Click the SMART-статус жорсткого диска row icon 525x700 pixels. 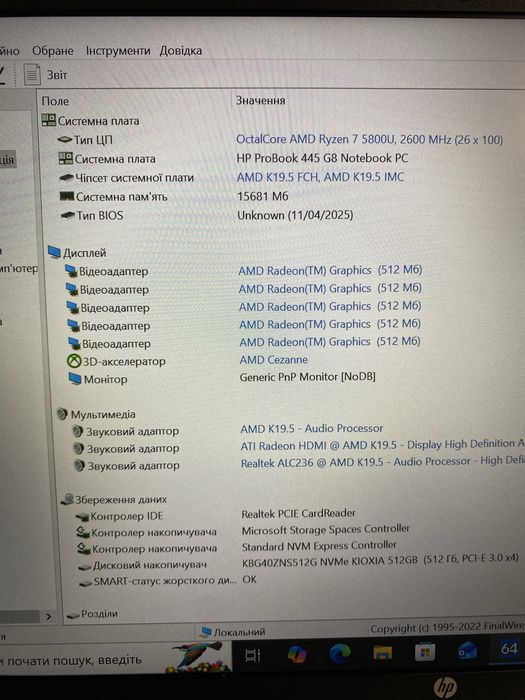86,583
